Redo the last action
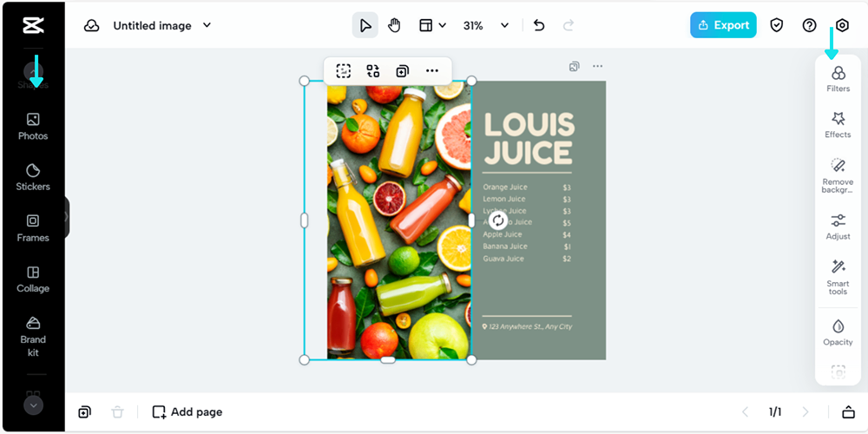 click(x=568, y=25)
